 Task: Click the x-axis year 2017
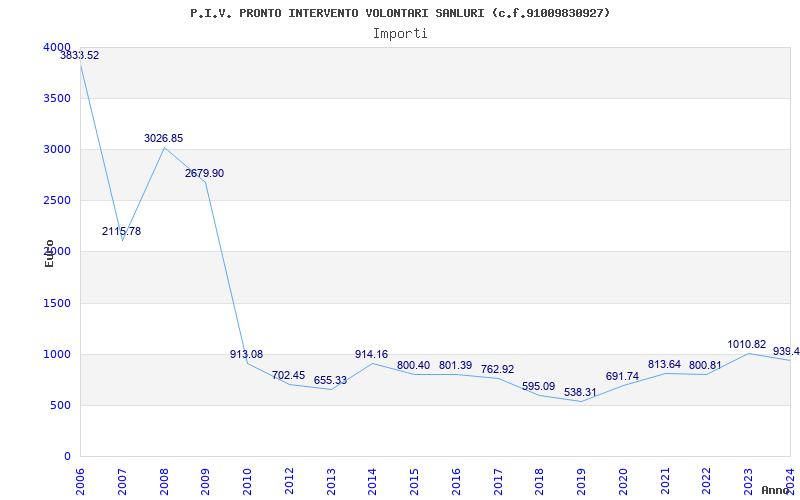(x=498, y=482)
